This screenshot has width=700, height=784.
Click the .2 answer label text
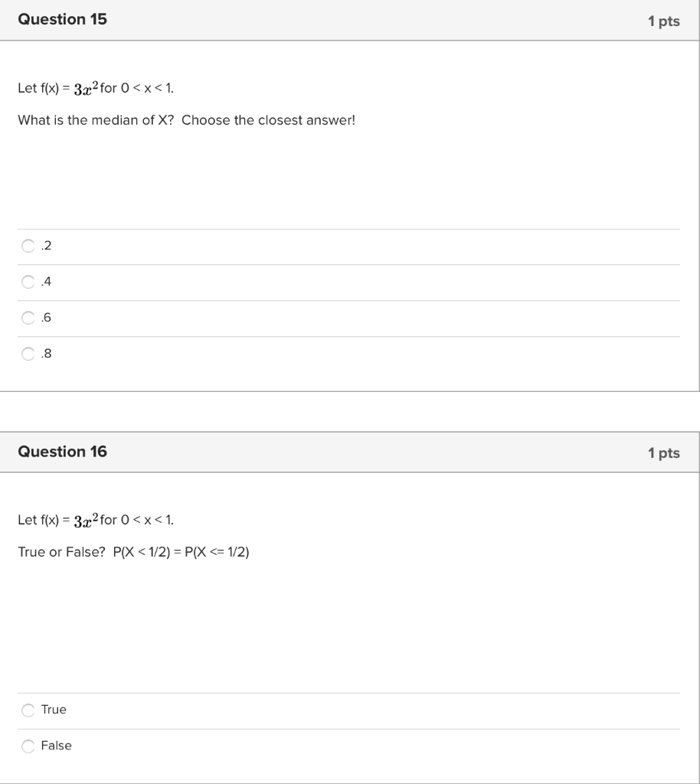(46, 245)
